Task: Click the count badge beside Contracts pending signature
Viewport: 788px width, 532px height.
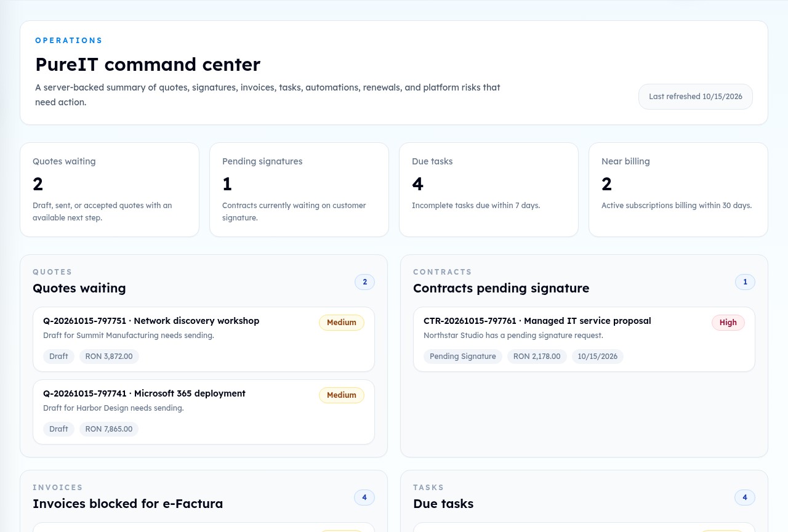Action: [745, 282]
